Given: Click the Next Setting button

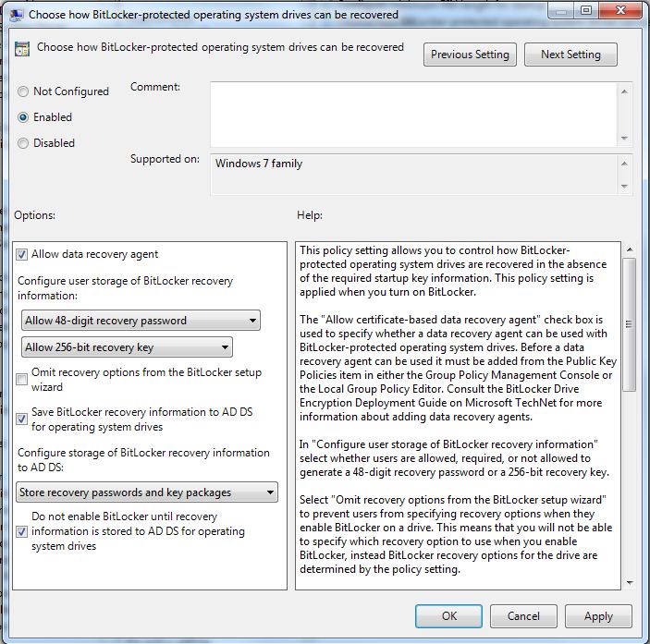Looking at the screenshot, I should (x=570, y=55).
